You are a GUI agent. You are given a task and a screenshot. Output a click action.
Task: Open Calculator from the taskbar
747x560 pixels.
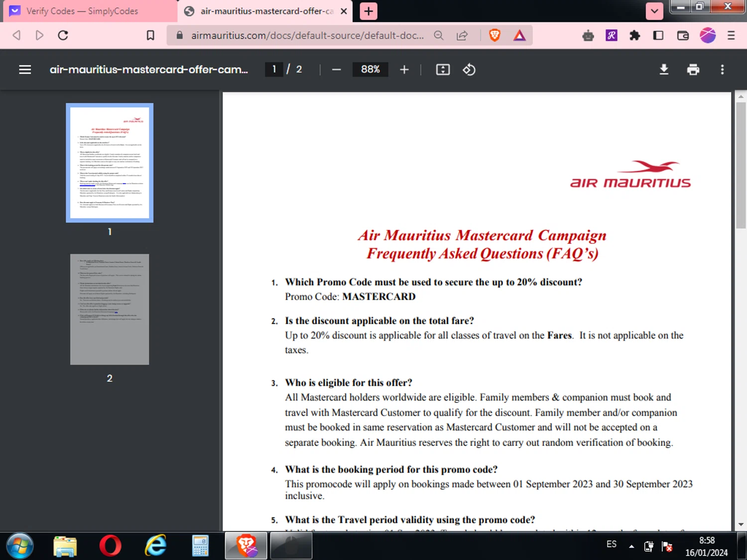pos(200,546)
